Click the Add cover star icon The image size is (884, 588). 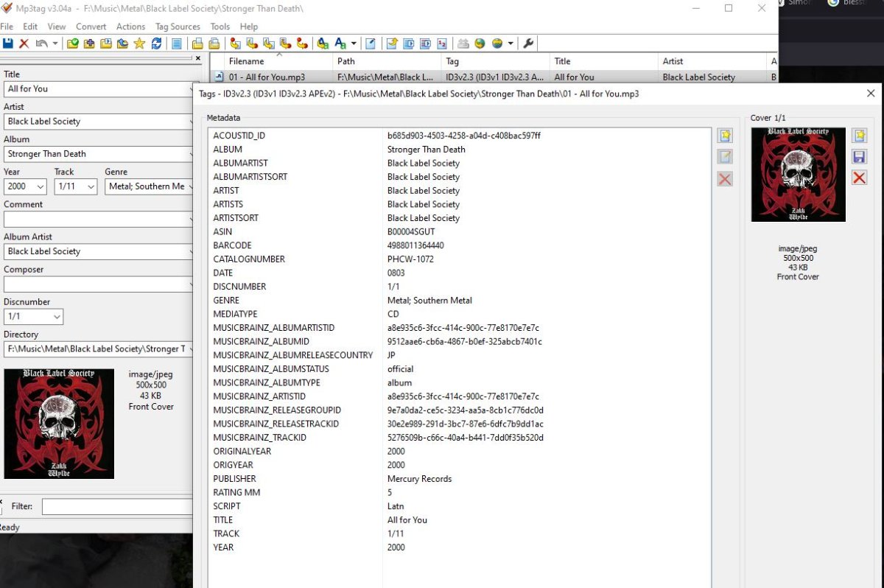859,136
